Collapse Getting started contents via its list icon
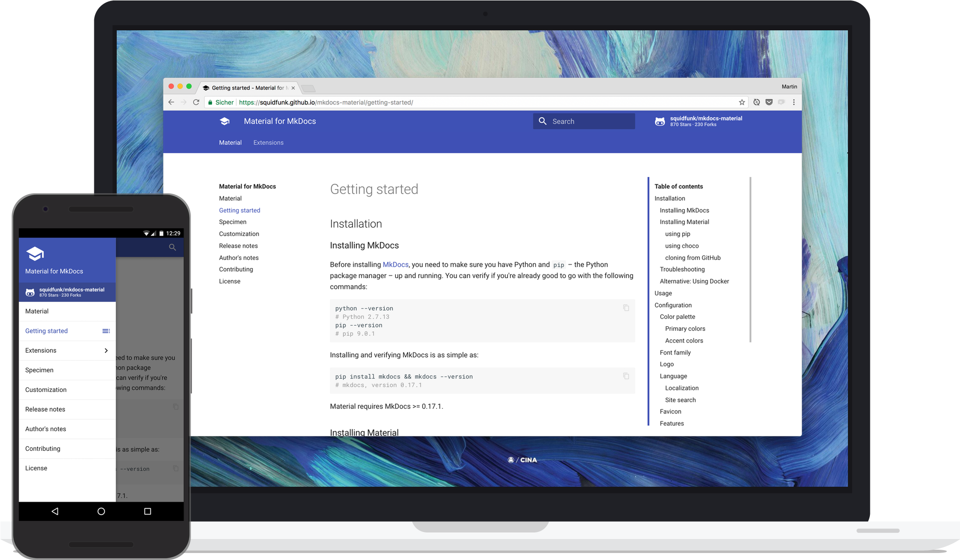This screenshot has height=560, width=960. point(106,331)
